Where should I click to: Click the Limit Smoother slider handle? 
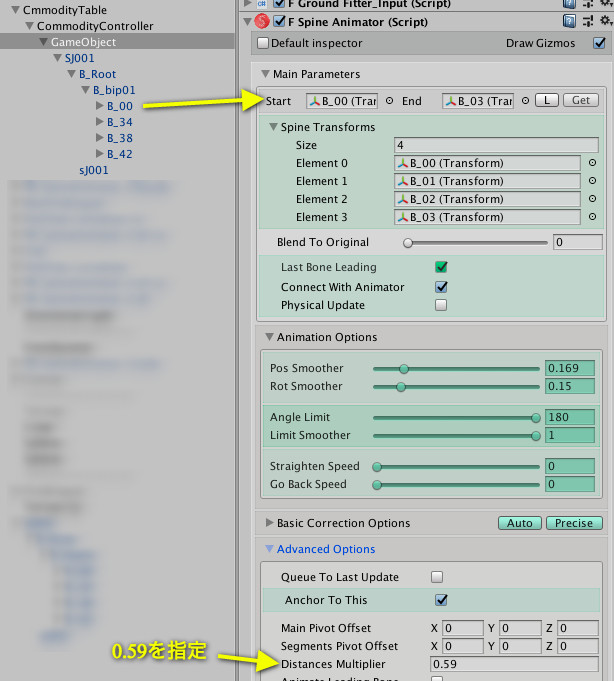click(536, 436)
